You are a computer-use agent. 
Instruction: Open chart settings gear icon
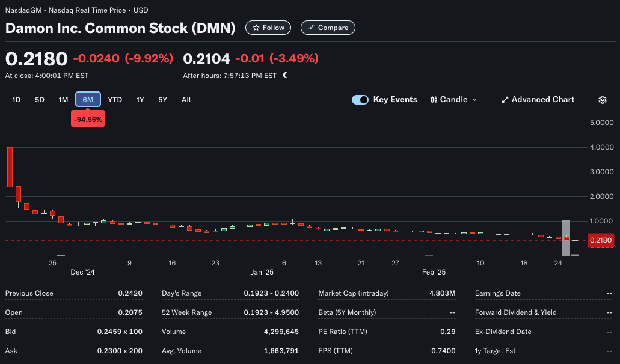pyautogui.click(x=602, y=100)
